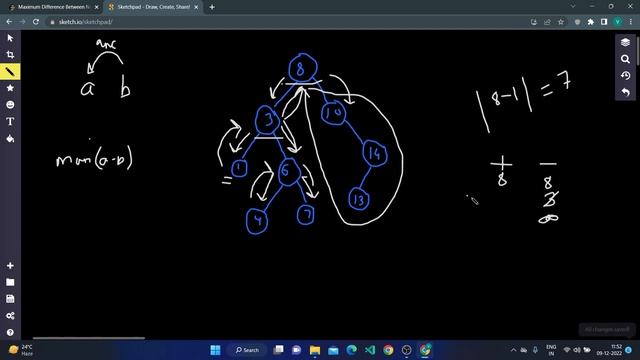Select the Text tool
The width and height of the screenshot is (640, 360).
[x=10, y=122]
